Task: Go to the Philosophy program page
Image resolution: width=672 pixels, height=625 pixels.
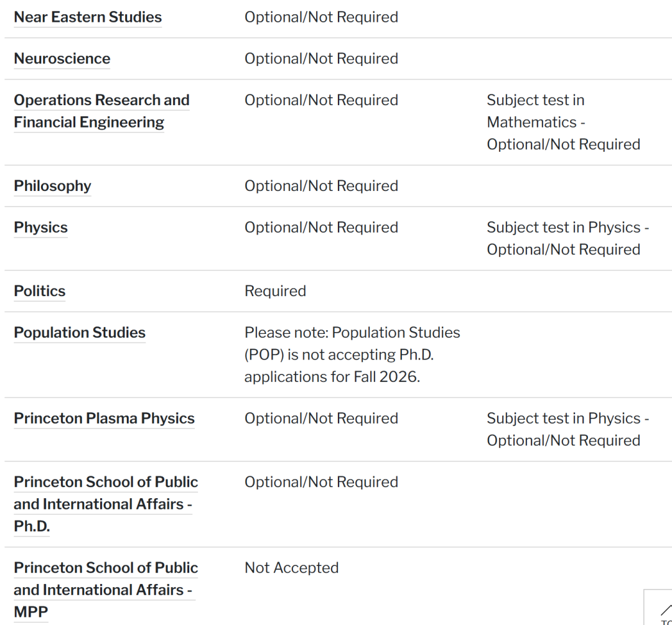Action: pyautogui.click(x=52, y=186)
